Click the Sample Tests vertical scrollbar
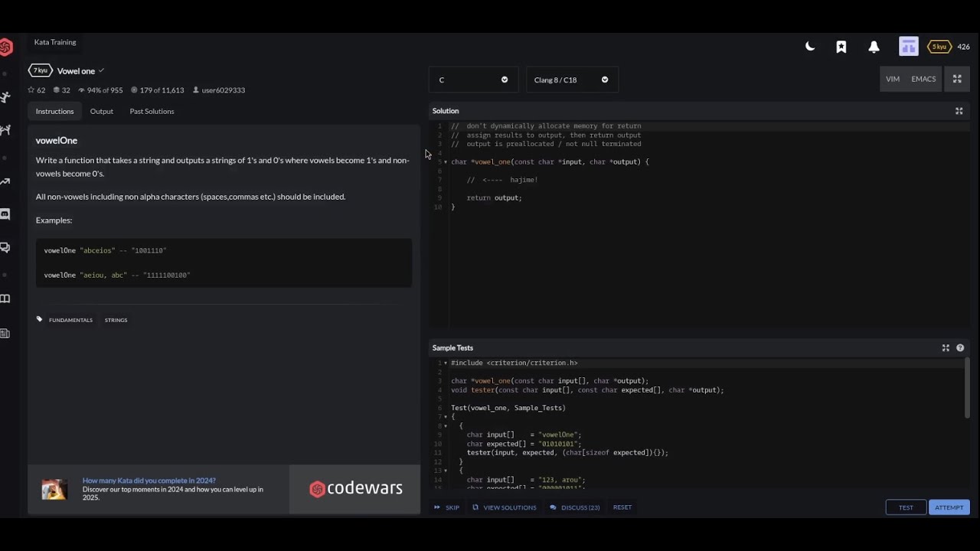This screenshot has height=551, width=980. 967,388
